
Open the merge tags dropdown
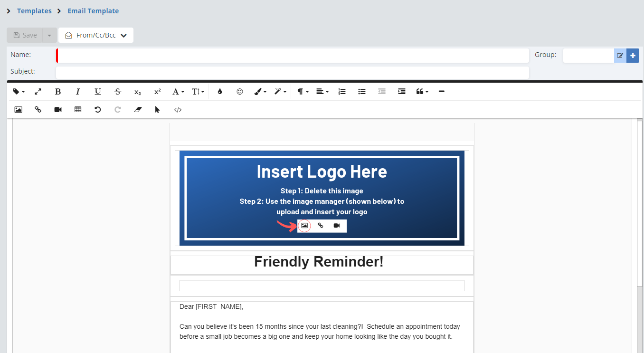tap(19, 92)
